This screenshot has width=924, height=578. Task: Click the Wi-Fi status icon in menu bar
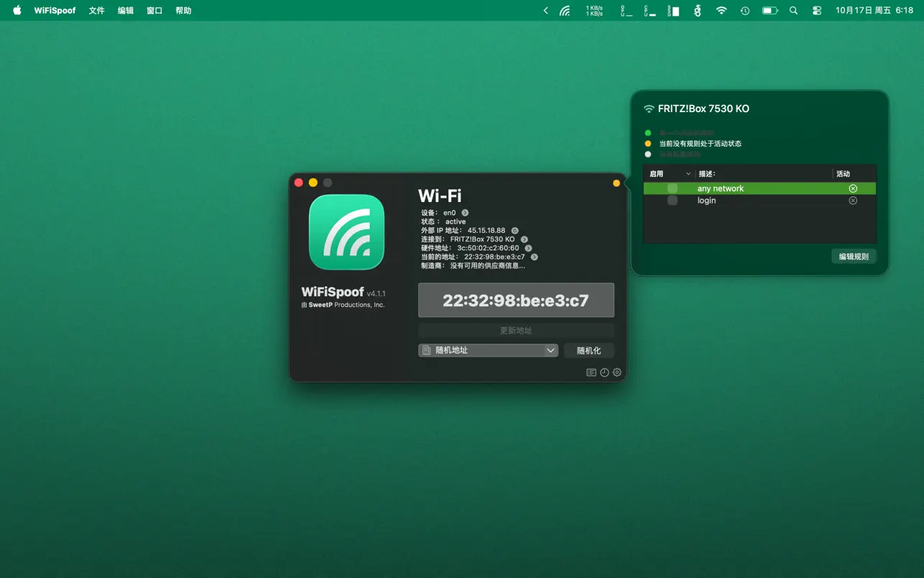tap(721, 10)
